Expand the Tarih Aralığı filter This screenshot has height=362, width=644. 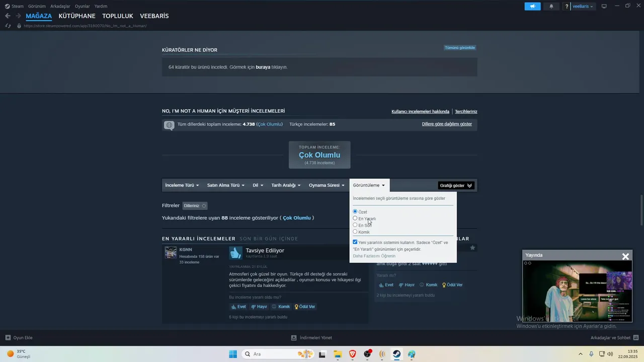point(286,185)
